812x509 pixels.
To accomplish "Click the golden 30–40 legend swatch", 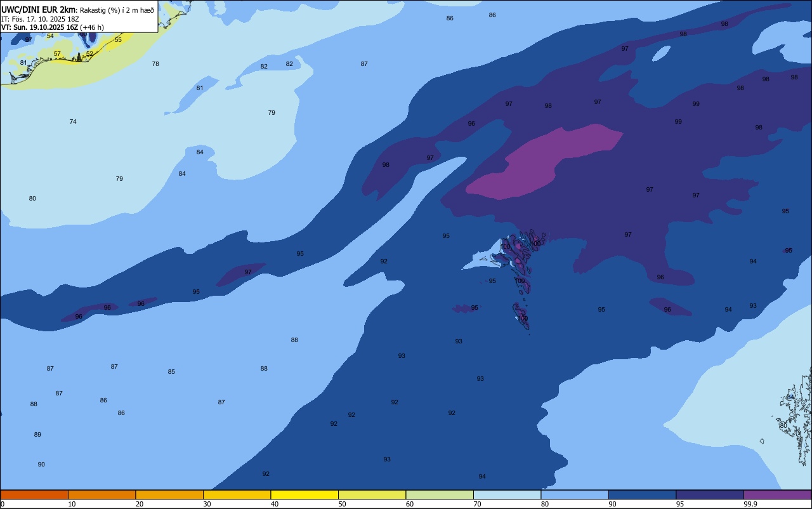I will pos(237,494).
